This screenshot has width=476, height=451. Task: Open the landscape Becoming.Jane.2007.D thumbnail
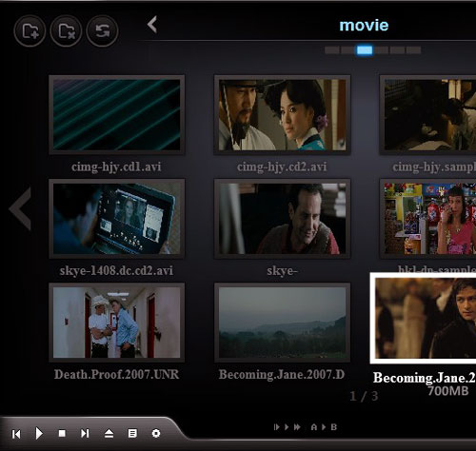(x=283, y=323)
